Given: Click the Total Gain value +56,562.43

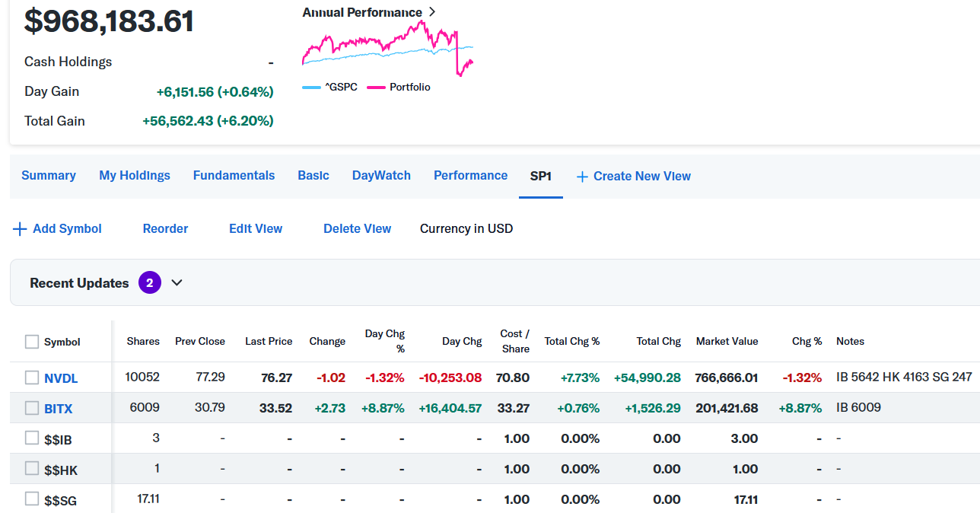Looking at the screenshot, I should (208, 121).
